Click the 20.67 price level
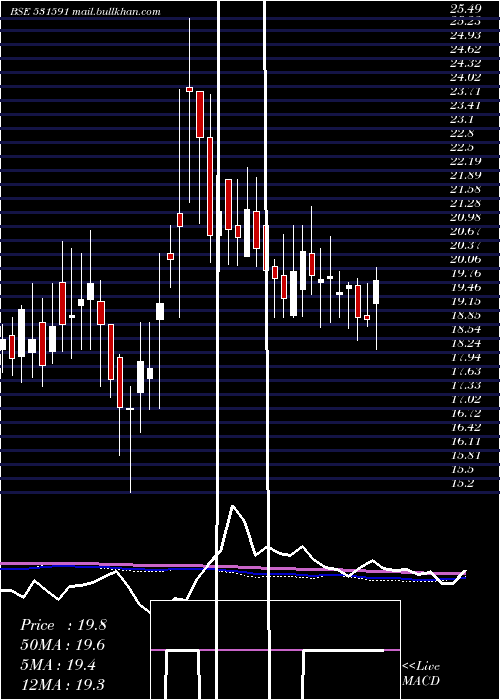Screen dimensions: 500x700 [x=466, y=231]
